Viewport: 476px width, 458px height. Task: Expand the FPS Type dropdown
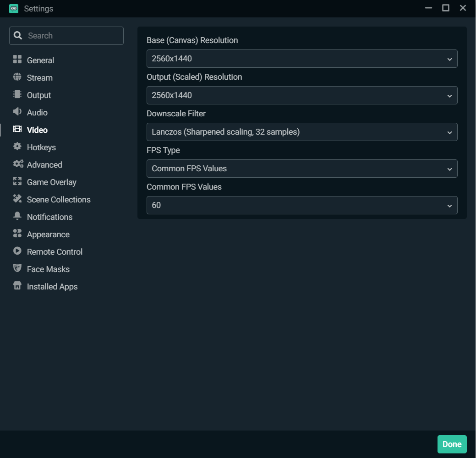[x=302, y=169]
